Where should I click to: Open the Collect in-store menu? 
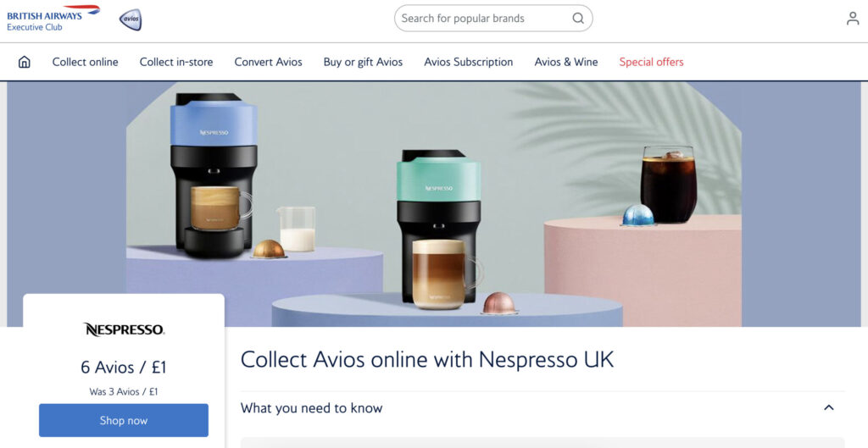coord(176,62)
